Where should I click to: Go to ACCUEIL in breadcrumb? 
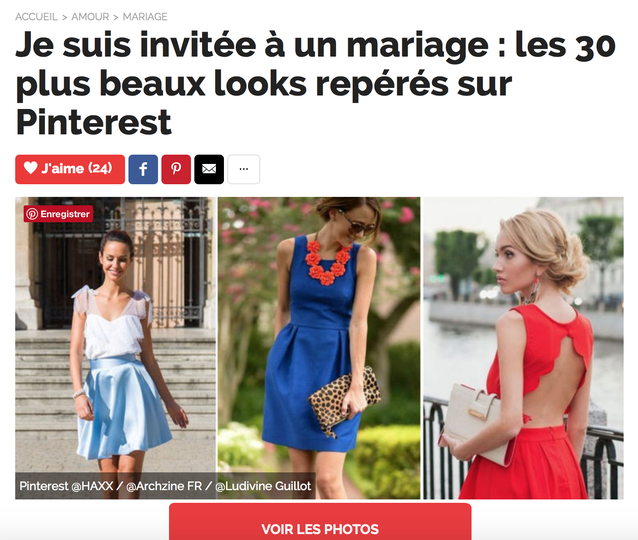pos(37,17)
